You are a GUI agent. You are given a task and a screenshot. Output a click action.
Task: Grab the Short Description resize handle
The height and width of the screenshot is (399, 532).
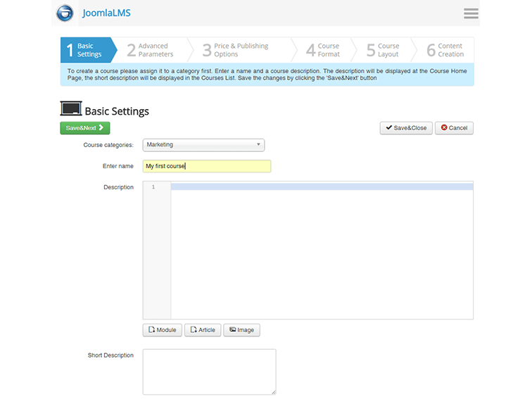click(x=274, y=392)
